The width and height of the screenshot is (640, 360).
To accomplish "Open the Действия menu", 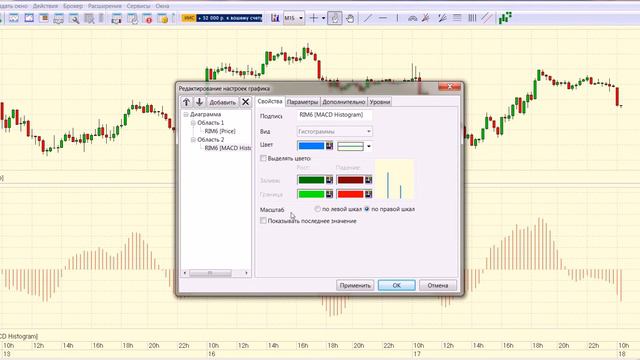I will tap(45, 6).
